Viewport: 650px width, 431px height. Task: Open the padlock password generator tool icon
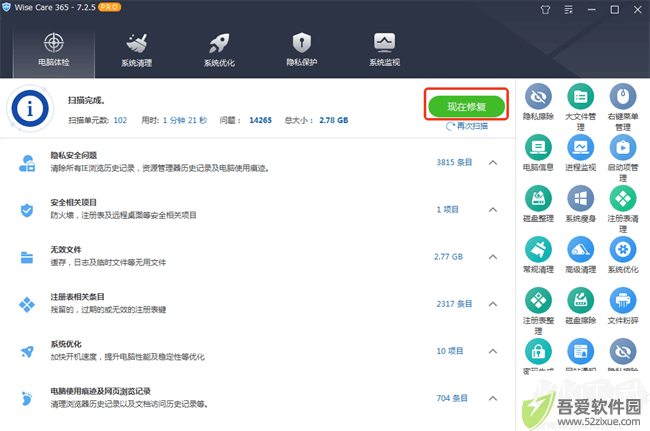point(538,351)
